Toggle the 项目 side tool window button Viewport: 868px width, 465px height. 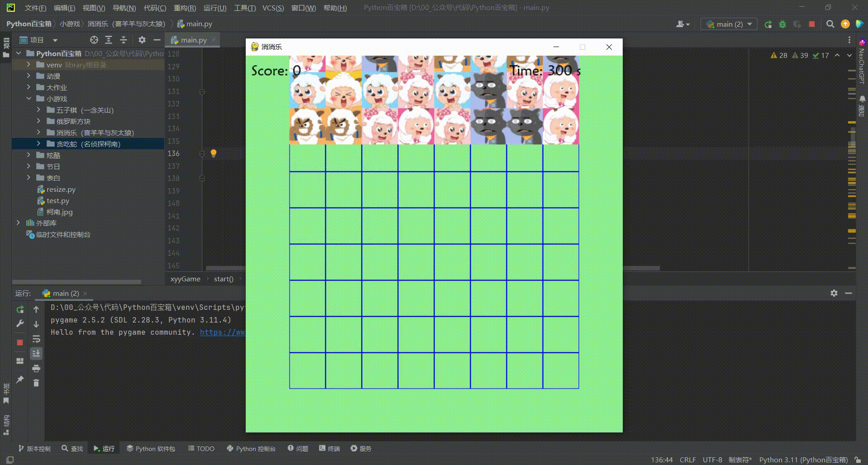(6, 47)
